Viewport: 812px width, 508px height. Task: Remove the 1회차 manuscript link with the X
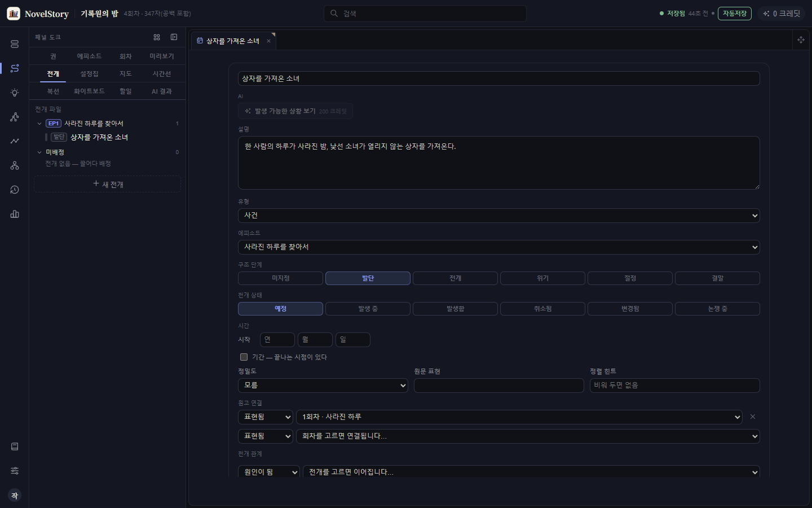[753, 417]
